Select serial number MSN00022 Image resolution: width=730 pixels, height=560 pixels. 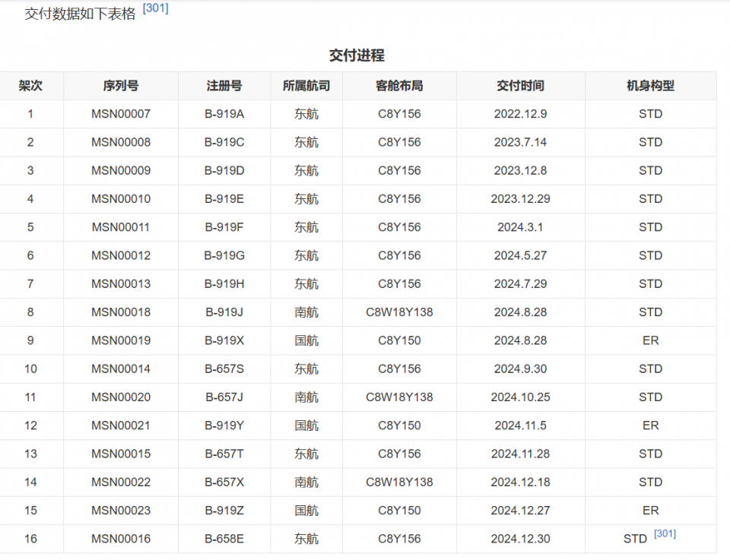pyautogui.click(x=121, y=482)
